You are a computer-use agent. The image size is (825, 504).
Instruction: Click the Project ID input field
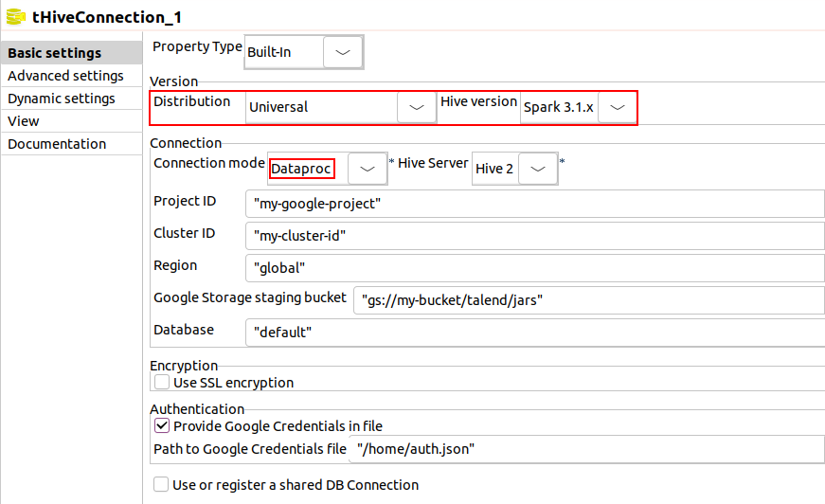point(533,204)
